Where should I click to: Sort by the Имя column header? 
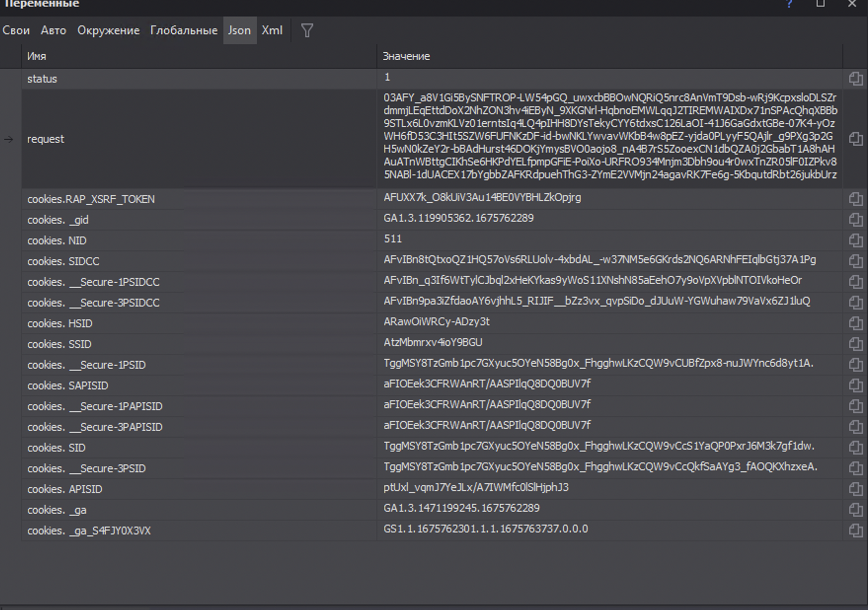pyautogui.click(x=37, y=56)
